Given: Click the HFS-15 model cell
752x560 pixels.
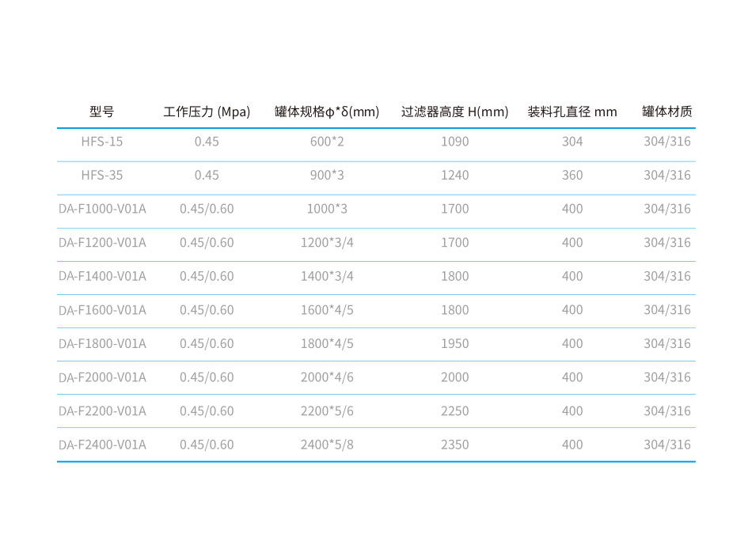Looking at the screenshot, I should pyautogui.click(x=102, y=142).
